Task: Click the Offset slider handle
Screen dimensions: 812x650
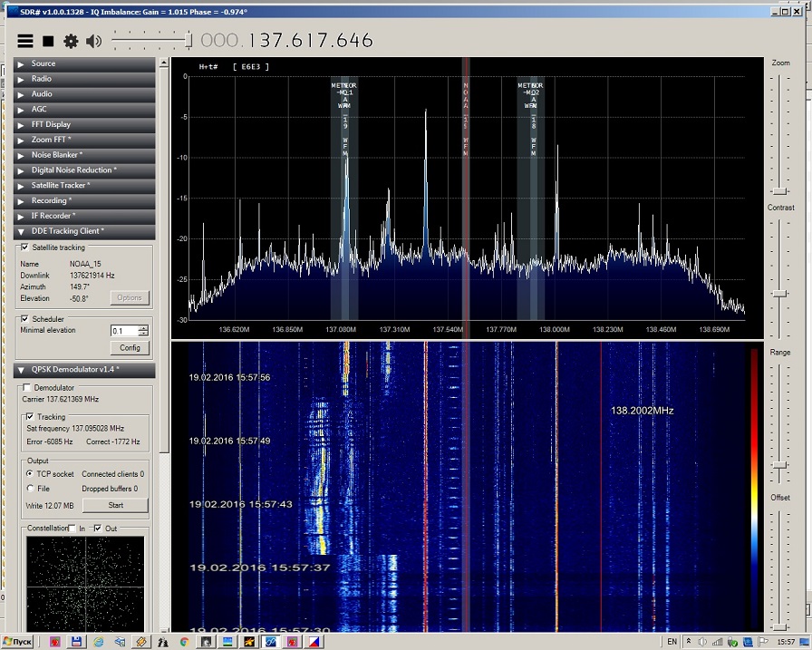Action: click(780, 627)
